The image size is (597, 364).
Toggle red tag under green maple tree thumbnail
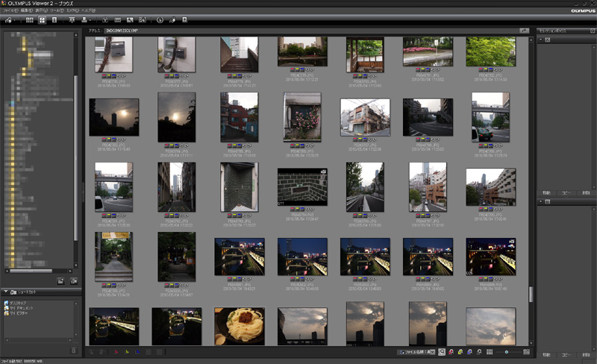[x=481, y=70]
